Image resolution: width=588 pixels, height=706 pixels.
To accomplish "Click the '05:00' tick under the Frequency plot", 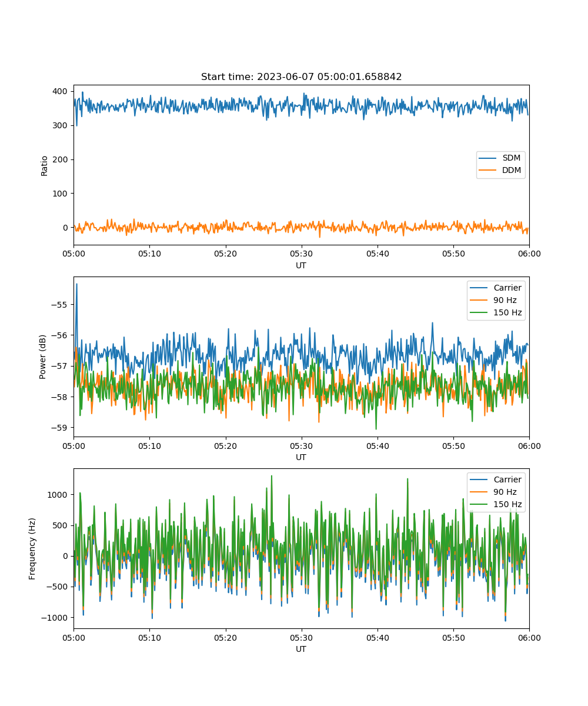I will (x=73, y=637).
